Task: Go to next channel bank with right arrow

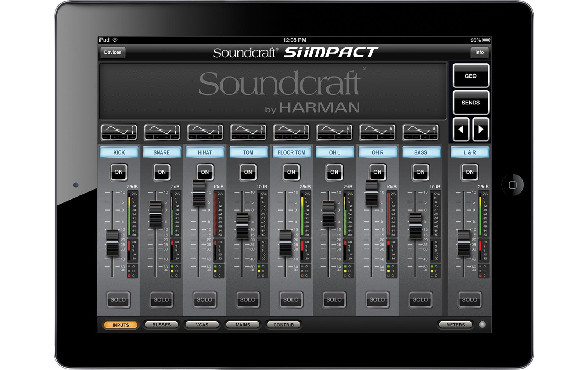Action: pos(481,129)
